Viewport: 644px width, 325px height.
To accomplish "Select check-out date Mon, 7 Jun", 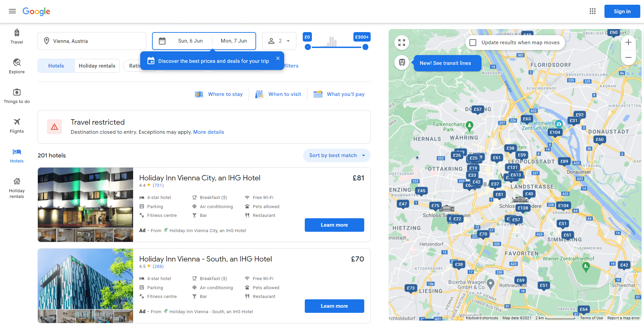I will pyautogui.click(x=234, y=41).
